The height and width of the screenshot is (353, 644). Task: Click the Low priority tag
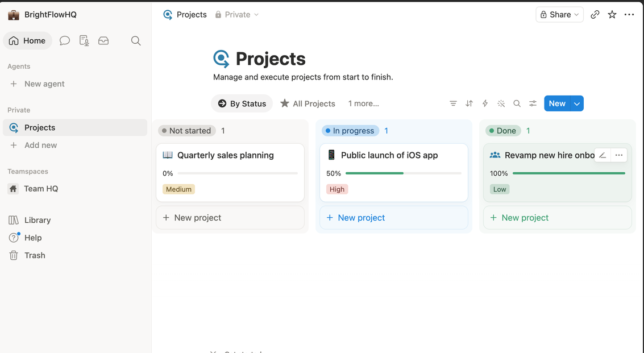click(500, 189)
